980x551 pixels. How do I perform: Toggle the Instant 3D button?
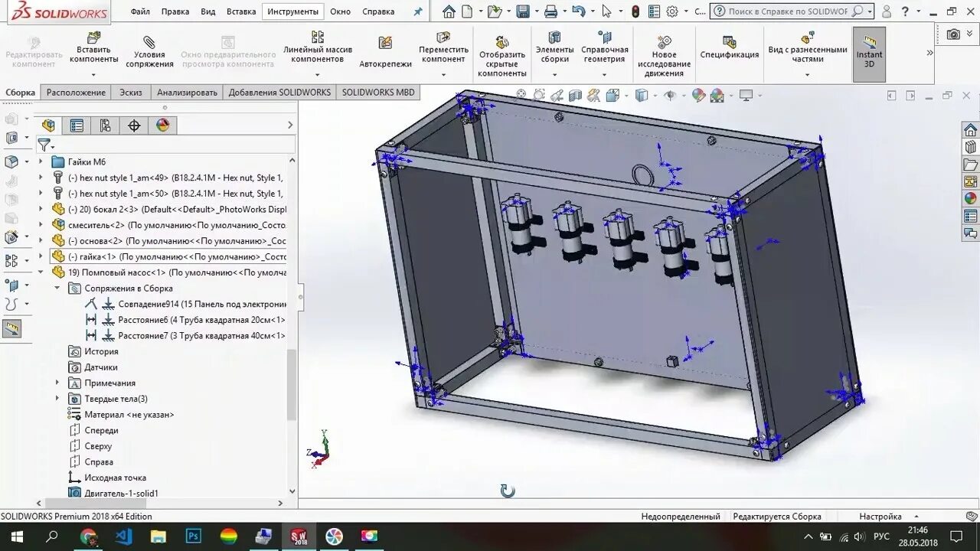(869, 53)
